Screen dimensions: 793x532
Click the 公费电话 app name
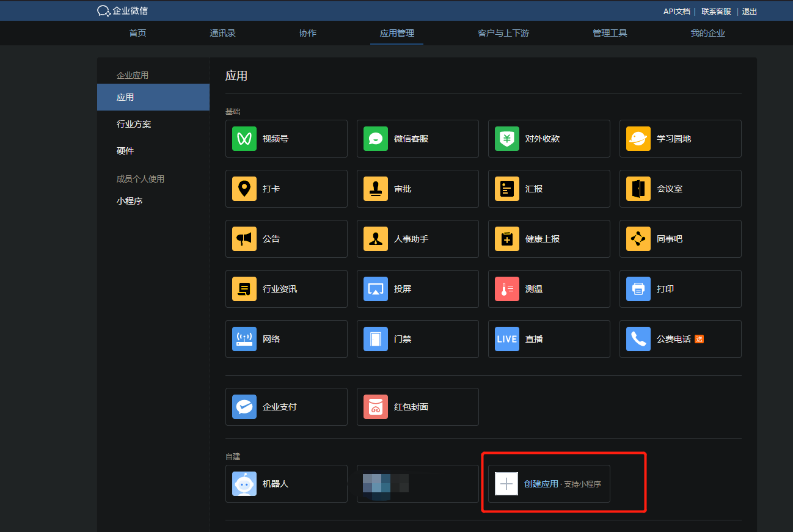click(x=674, y=339)
